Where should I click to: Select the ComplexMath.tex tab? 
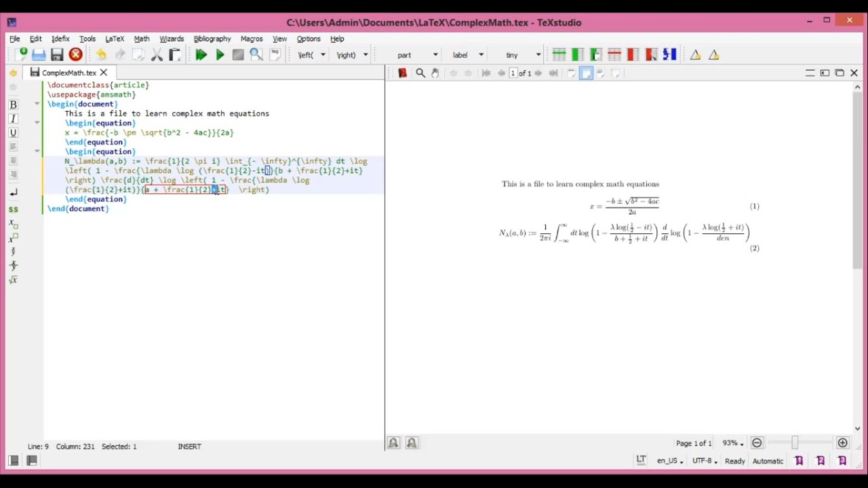click(x=68, y=73)
